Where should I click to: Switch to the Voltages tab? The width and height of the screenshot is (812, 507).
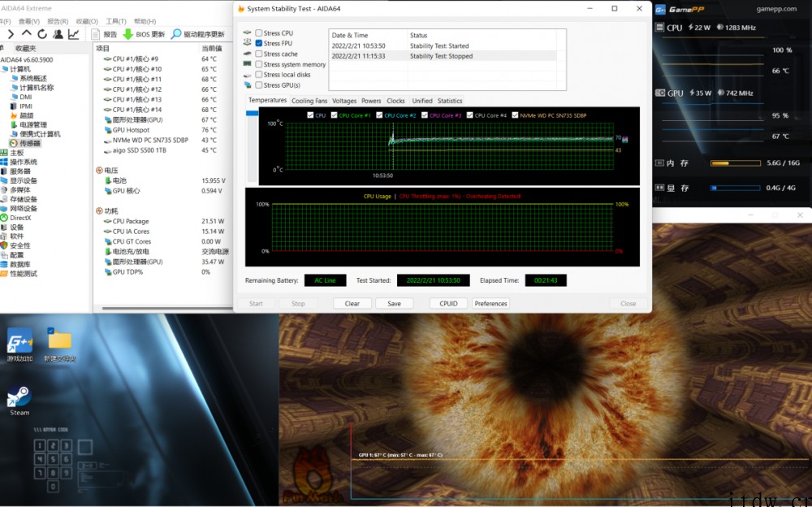point(343,101)
